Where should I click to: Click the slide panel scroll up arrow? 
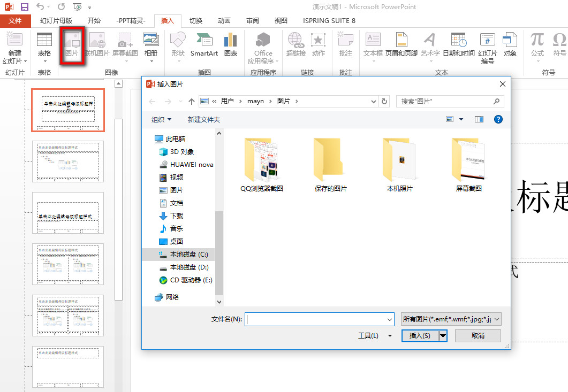(118, 84)
